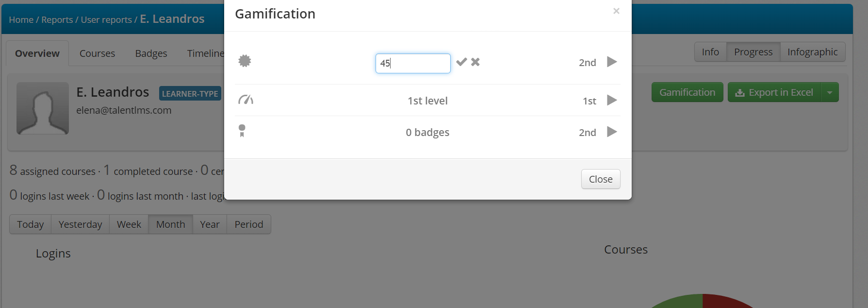Click the Logins chart heading
This screenshot has height=308, width=868.
click(53, 254)
